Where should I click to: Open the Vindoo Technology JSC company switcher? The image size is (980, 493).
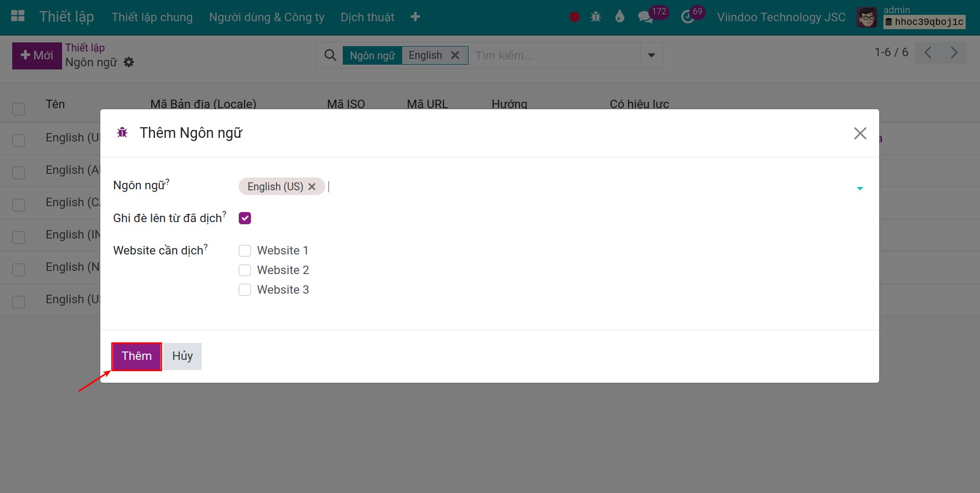[x=781, y=17]
